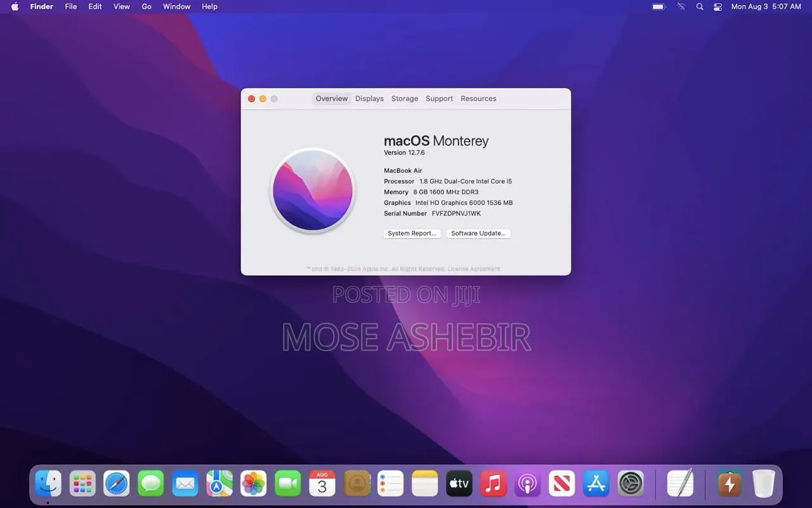812x508 pixels.
Task: Open System Preferences gear icon
Action: (x=631, y=484)
